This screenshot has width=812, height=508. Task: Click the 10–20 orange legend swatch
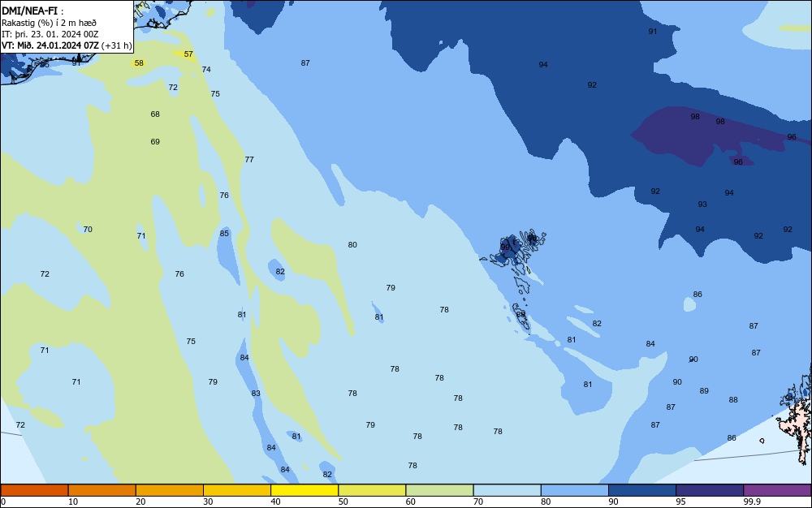[102, 490]
